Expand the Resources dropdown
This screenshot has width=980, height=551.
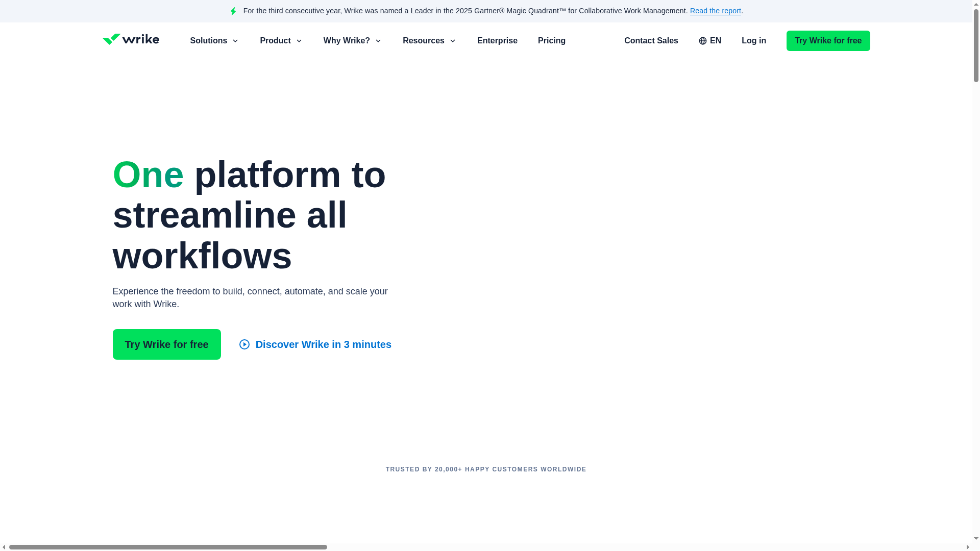(x=429, y=40)
